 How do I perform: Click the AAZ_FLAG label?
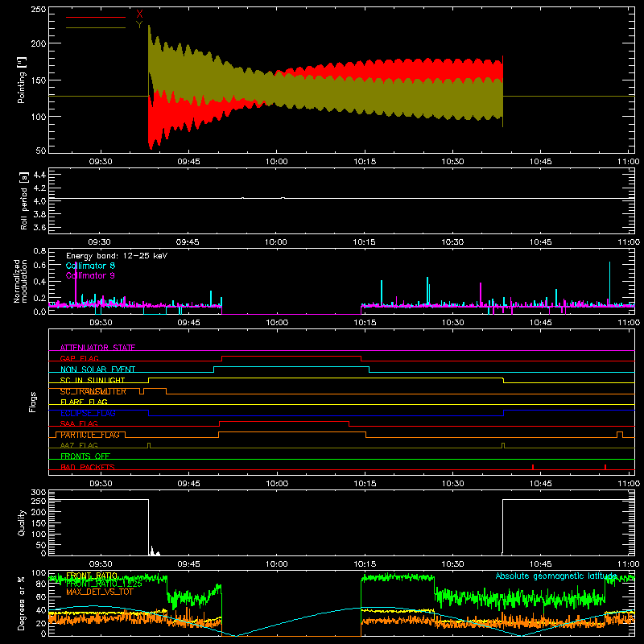[79, 445]
